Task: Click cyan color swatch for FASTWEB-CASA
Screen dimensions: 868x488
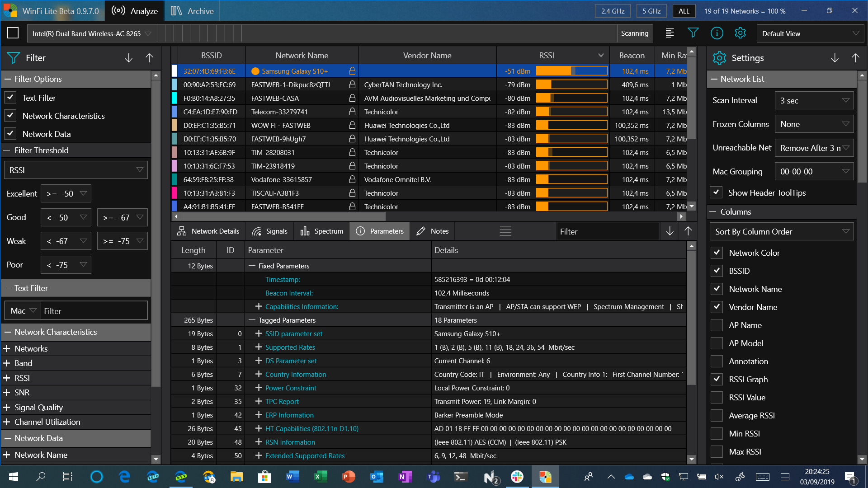Action: tap(174, 98)
